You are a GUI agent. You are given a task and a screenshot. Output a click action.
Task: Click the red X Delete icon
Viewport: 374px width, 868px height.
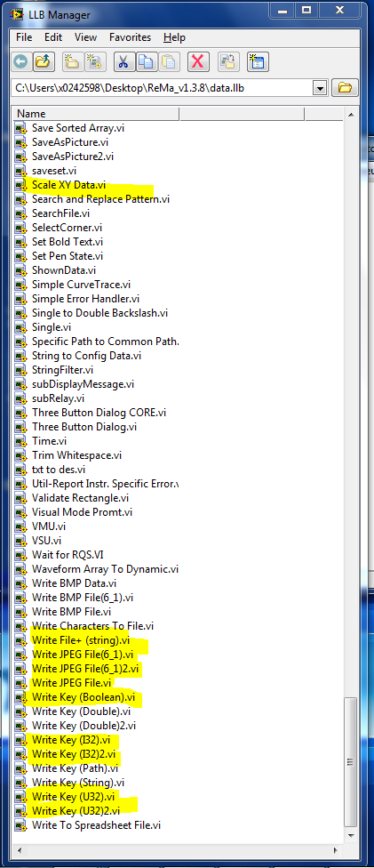pyautogui.click(x=196, y=62)
